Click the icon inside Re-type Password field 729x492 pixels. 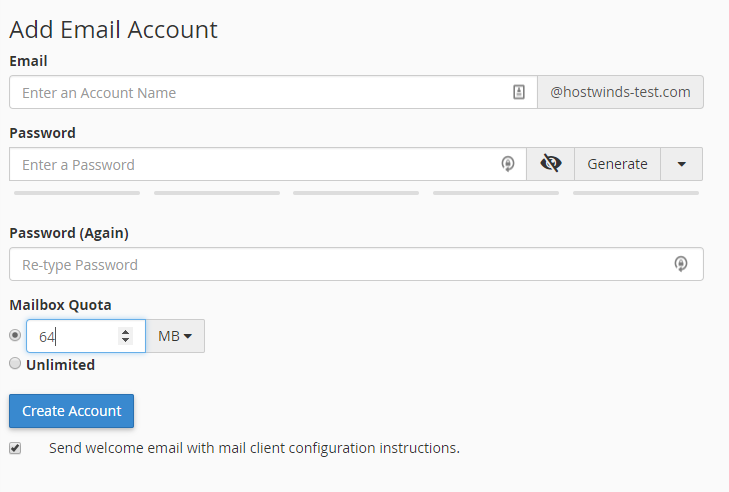click(x=681, y=264)
